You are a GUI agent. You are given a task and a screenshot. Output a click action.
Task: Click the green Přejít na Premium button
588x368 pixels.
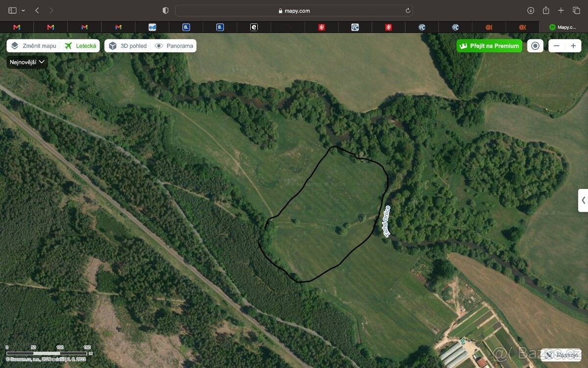coord(489,46)
